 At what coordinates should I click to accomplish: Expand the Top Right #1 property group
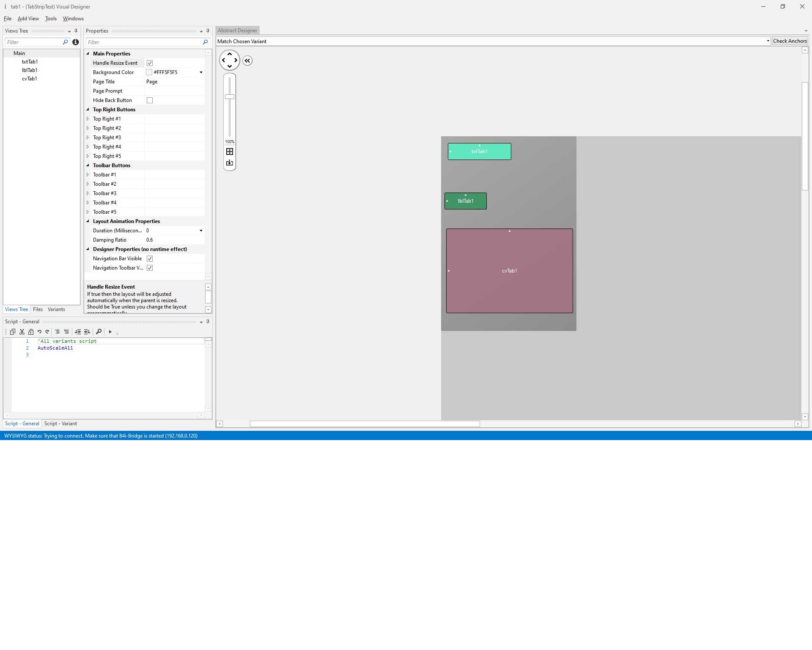pos(88,119)
